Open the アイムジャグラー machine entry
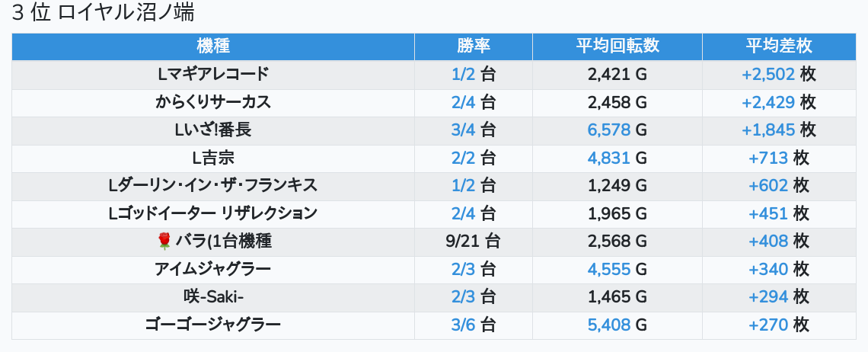 click(x=213, y=269)
